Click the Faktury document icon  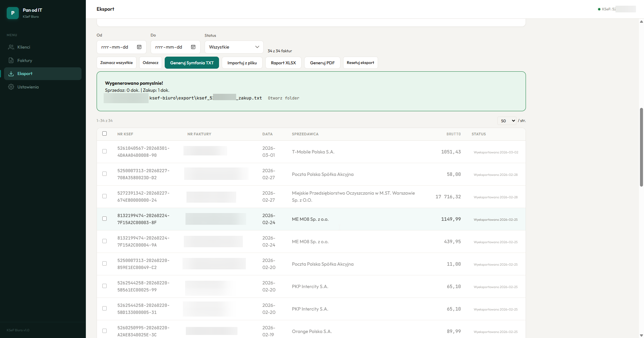(11, 61)
